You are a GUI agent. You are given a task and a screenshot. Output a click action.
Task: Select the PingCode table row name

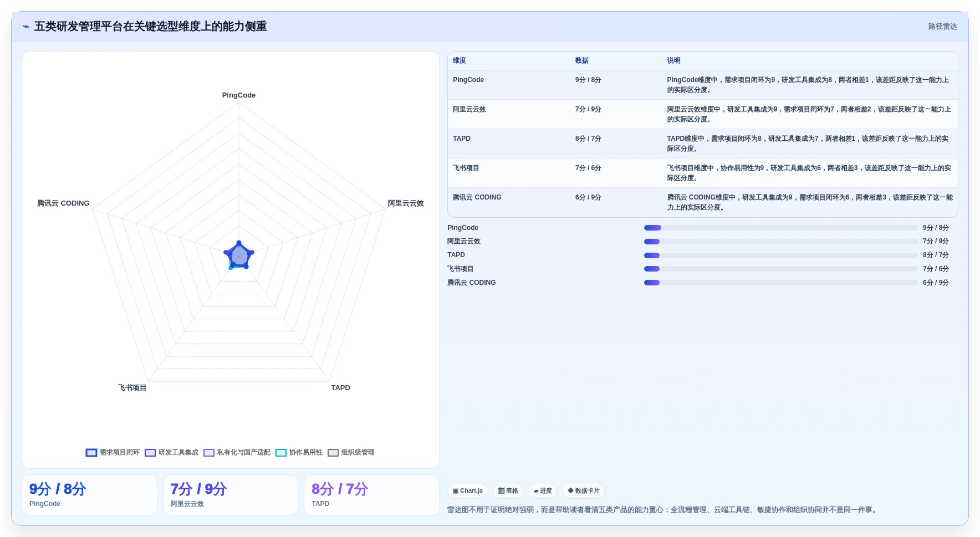pos(468,80)
